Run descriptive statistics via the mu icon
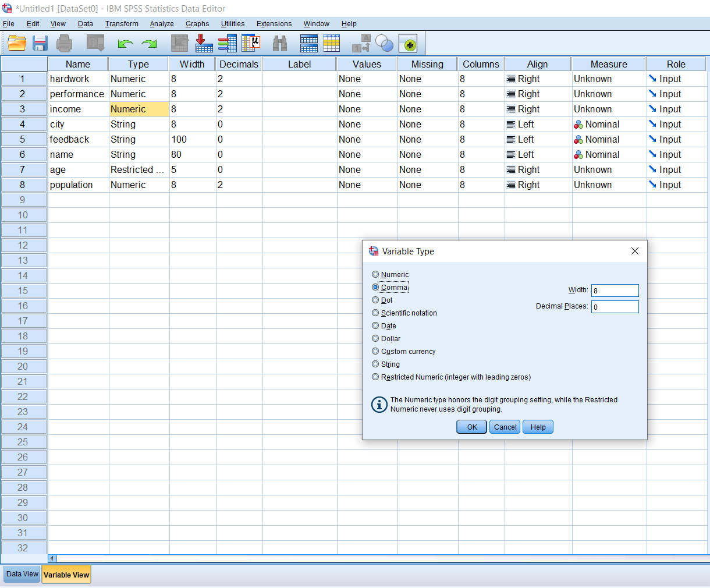The height and width of the screenshot is (588, 710). tap(251, 44)
